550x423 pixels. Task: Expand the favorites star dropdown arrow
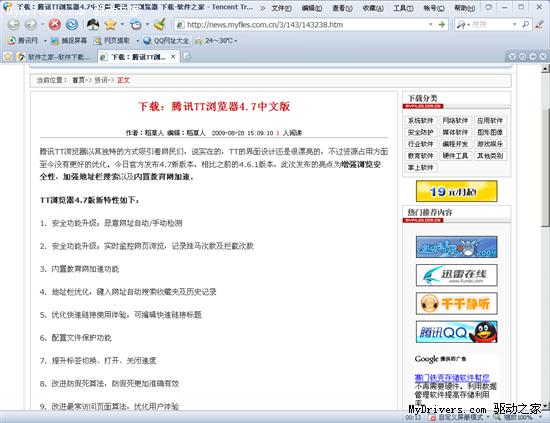pyautogui.click(x=122, y=24)
